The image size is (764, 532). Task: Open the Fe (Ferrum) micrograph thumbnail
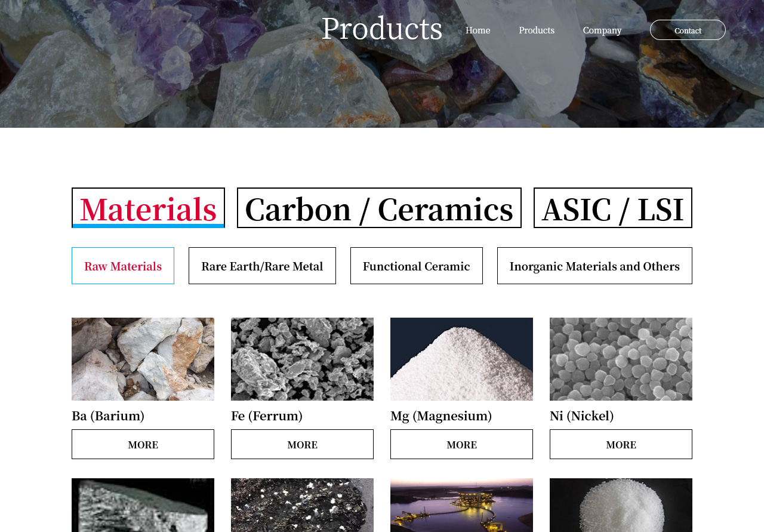(x=302, y=359)
